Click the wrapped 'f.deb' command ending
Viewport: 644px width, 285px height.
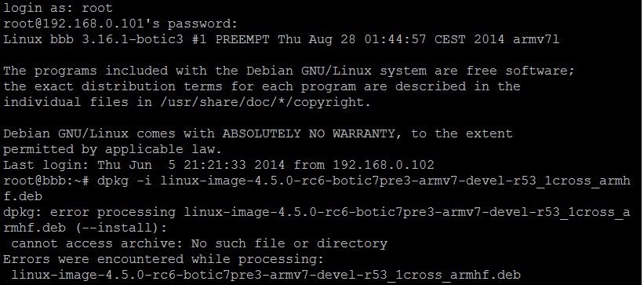tap(23, 196)
